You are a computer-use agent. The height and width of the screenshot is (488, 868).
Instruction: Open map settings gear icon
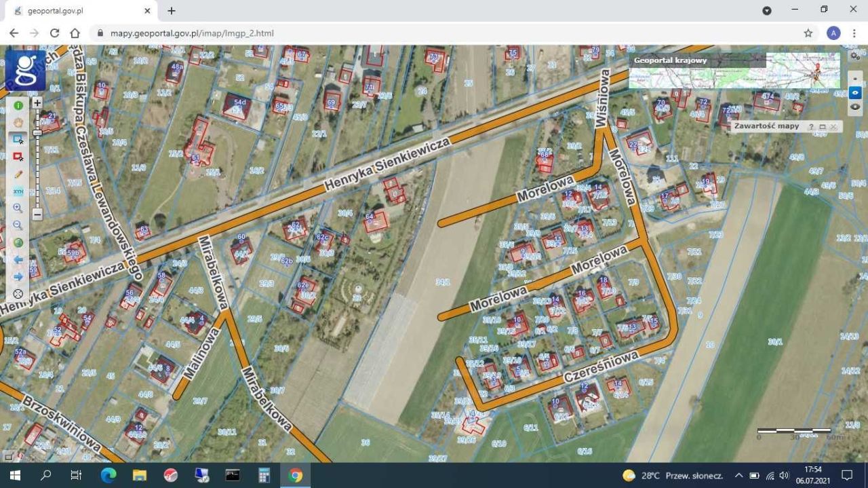855,56
